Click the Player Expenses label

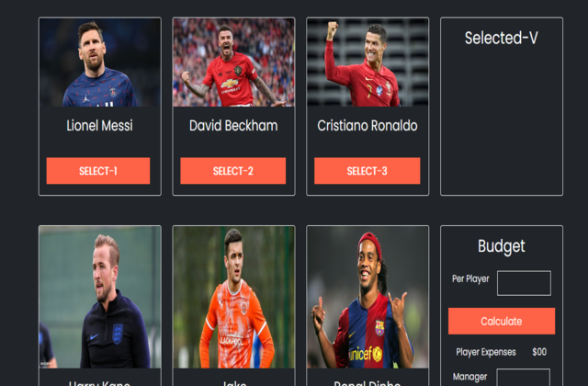click(x=486, y=352)
